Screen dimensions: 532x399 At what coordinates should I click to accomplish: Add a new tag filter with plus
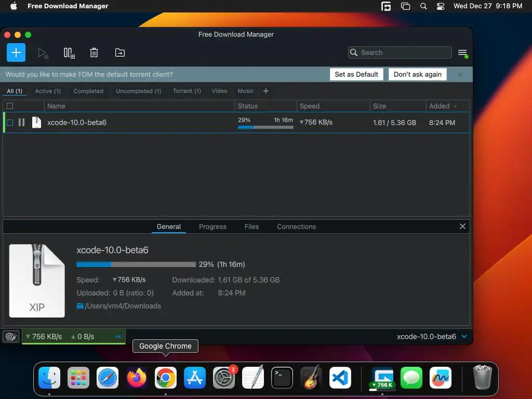click(266, 91)
